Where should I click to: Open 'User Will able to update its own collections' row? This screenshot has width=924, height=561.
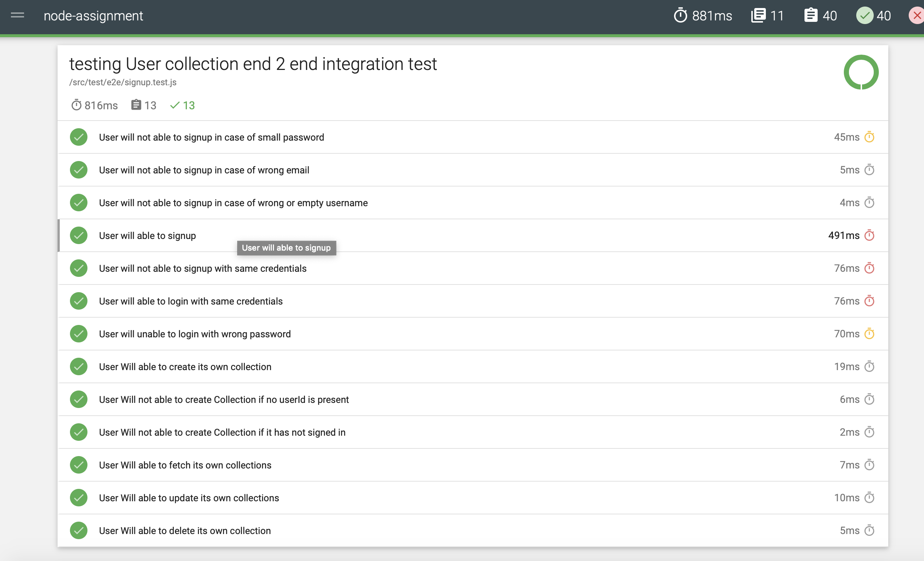(189, 498)
